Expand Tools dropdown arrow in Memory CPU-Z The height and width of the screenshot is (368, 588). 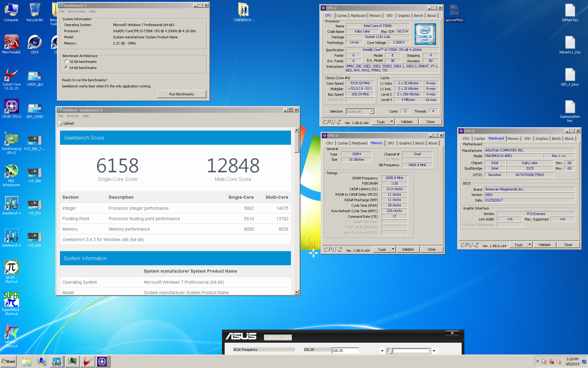[x=393, y=249]
